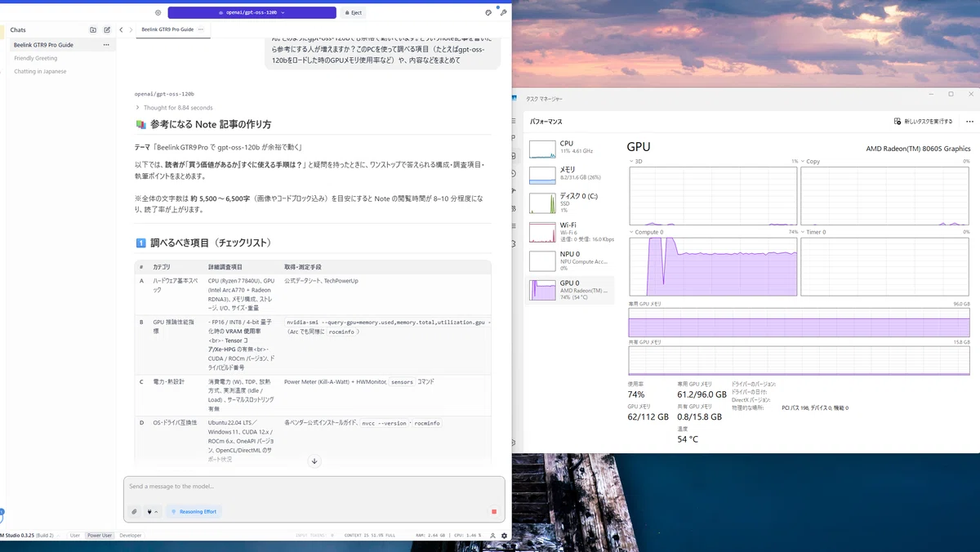Select GPU 0 in Task Manager performance list
Screen dimensions: 980x552
[571, 289]
